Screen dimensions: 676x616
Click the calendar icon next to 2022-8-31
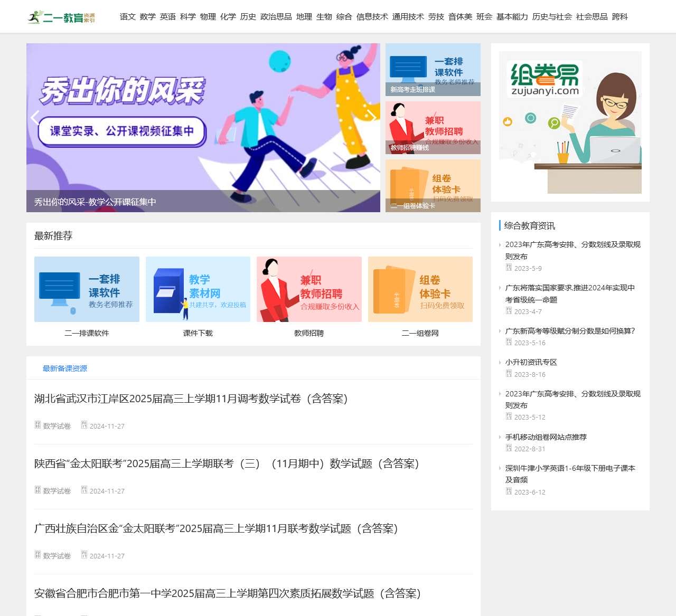point(509,448)
